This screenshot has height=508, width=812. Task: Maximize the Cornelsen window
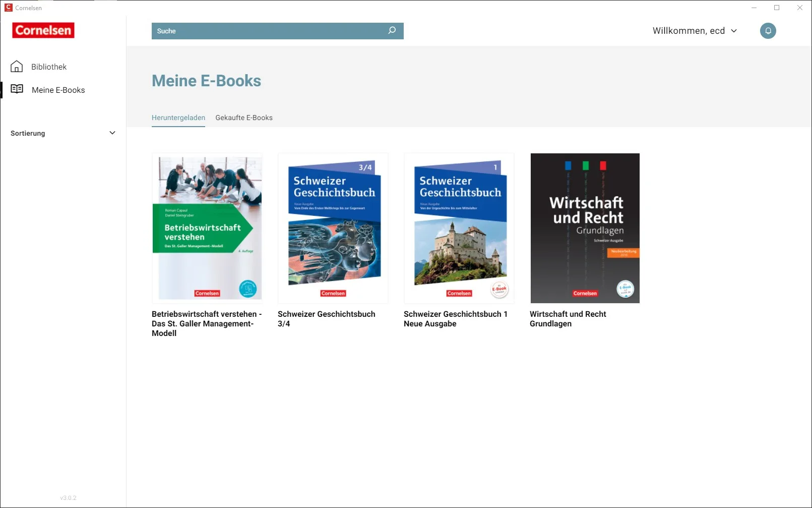click(x=777, y=8)
